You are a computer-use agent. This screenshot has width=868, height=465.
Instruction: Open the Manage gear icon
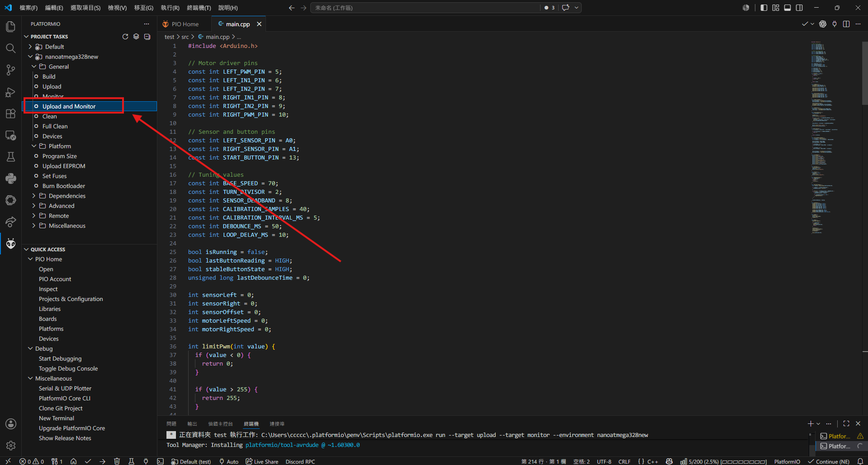[10, 446]
